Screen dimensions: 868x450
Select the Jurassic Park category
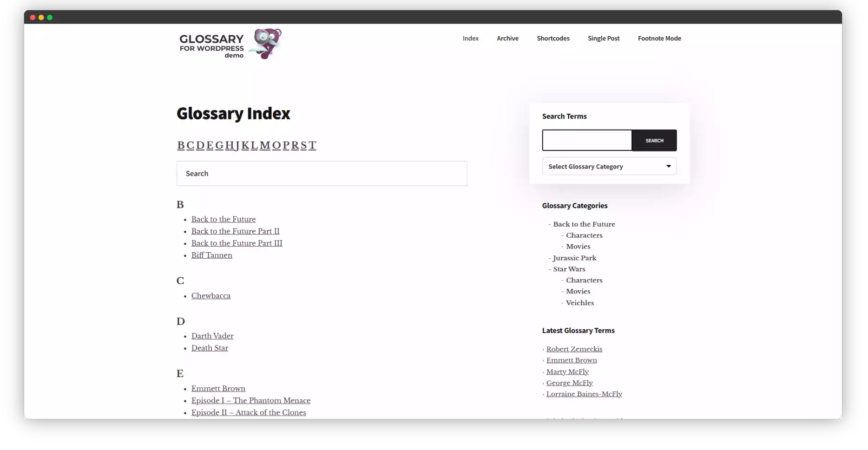point(575,258)
